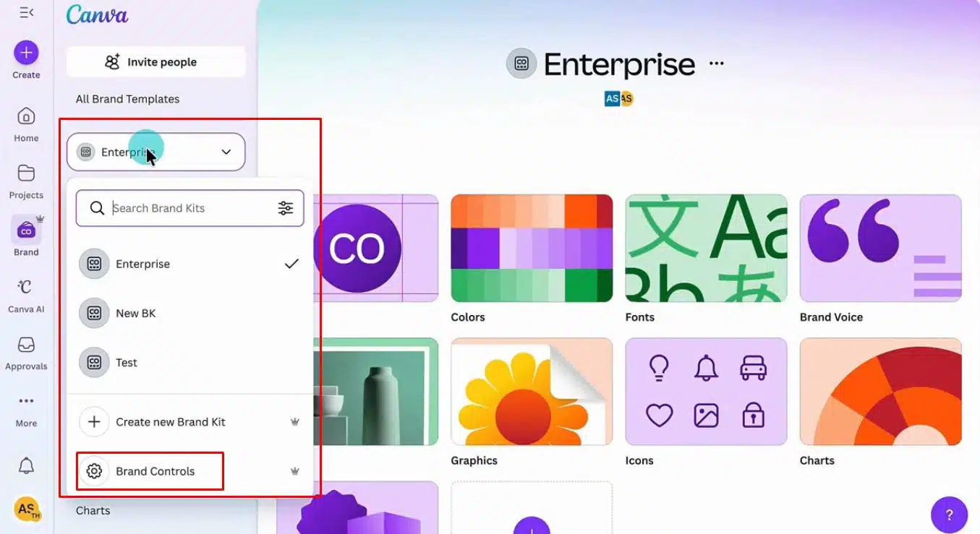Click the Enterprise page title icon
The image size is (980, 534).
[521, 64]
